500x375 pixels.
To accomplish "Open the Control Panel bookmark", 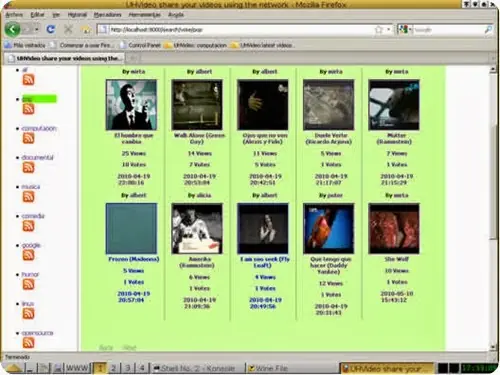I will [x=141, y=45].
